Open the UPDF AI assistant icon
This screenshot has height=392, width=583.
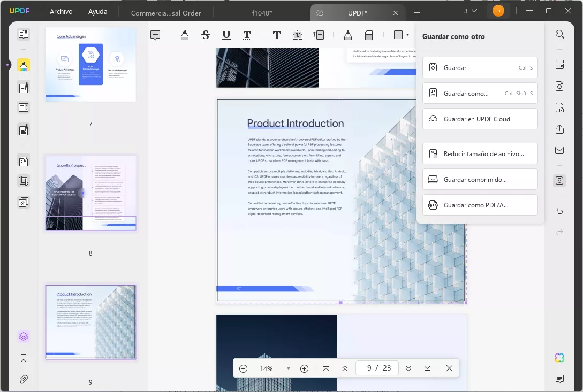(559, 357)
